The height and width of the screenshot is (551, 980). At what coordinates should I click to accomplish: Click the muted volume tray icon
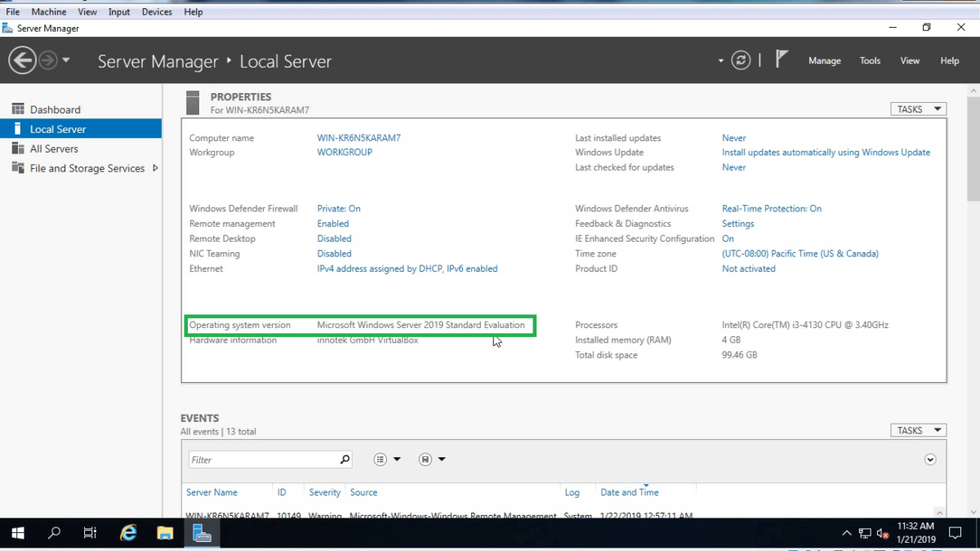pyautogui.click(x=883, y=534)
